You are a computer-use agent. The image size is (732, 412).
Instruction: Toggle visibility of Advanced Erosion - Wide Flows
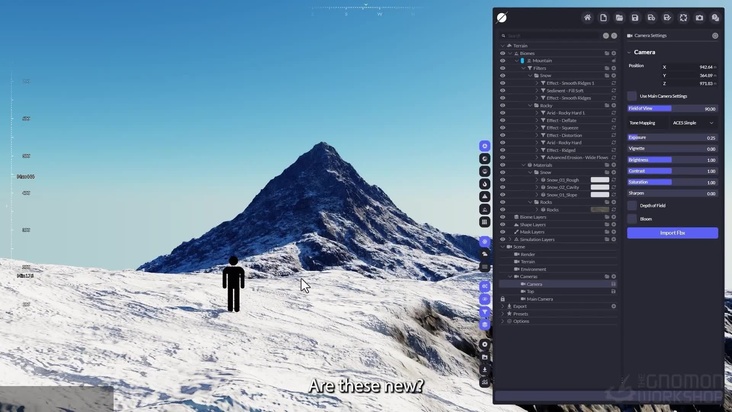pyautogui.click(x=503, y=158)
